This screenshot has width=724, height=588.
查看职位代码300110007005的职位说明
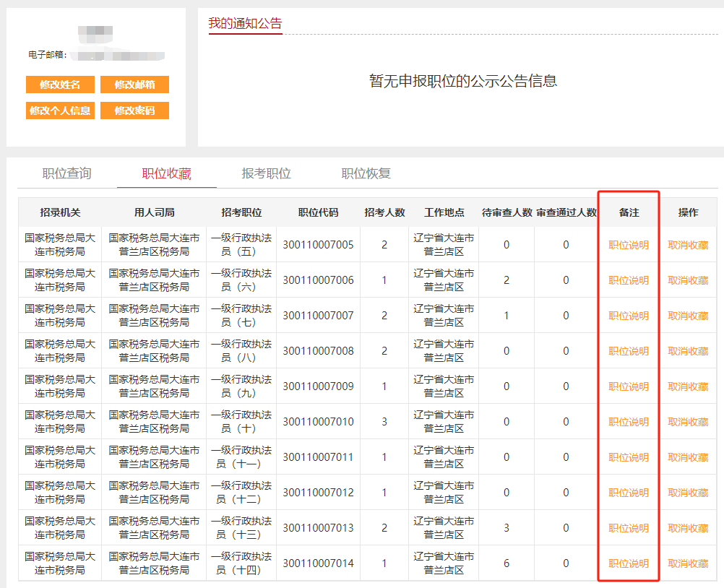pyautogui.click(x=627, y=244)
